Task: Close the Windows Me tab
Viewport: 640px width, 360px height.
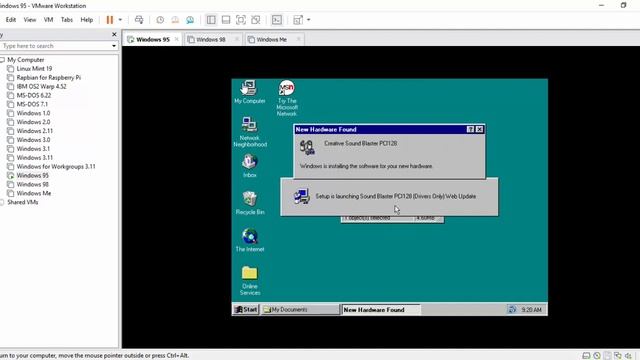Action: pos(298,39)
